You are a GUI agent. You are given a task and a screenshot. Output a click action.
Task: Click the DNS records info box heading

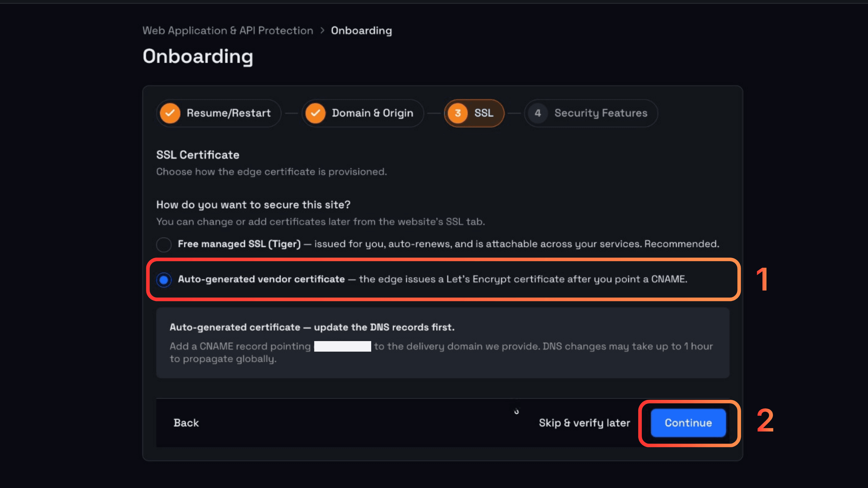coord(312,327)
